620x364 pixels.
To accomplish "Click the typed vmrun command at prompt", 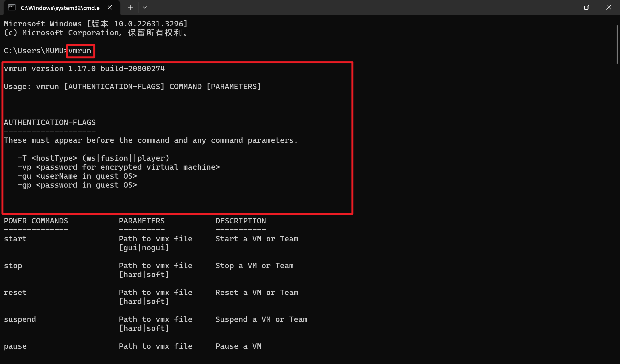I will point(80,51).
